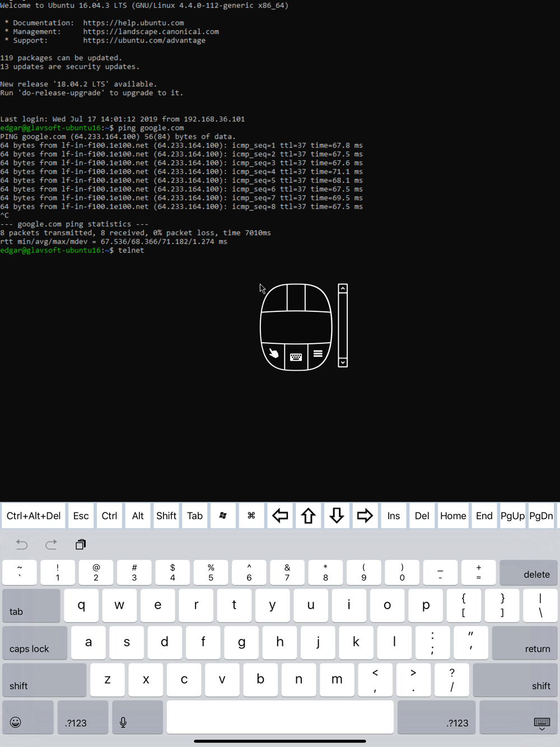Viewport: 560px width, 747px height.
Task: Click scroll up arrow on virtual scroll bar
Action: point(343,288)
